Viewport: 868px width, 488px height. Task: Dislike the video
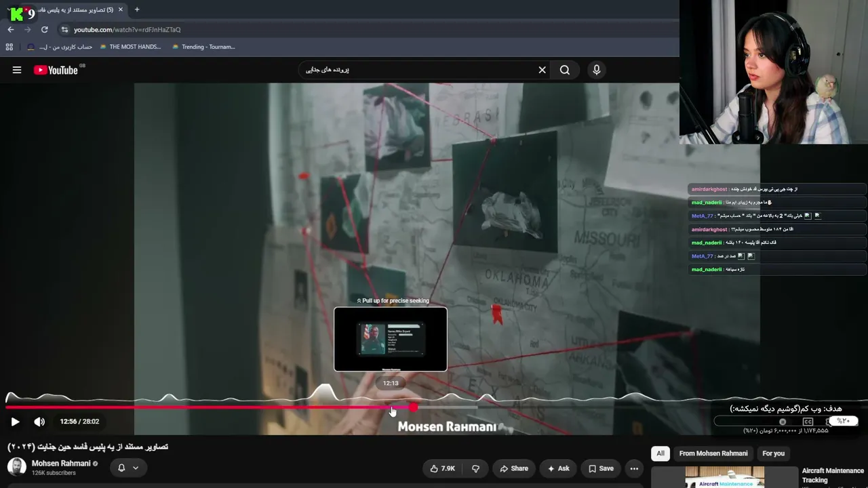click(x=476, y=468)
